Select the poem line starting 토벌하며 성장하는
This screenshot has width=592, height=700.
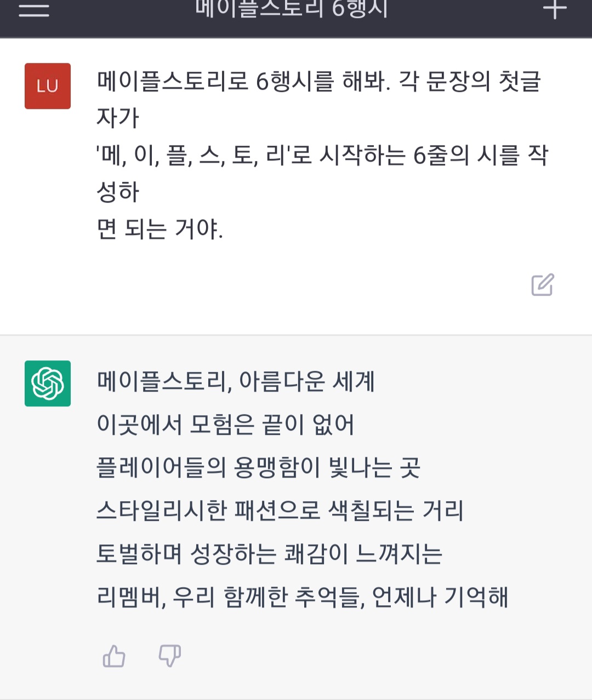pos(269,553)
